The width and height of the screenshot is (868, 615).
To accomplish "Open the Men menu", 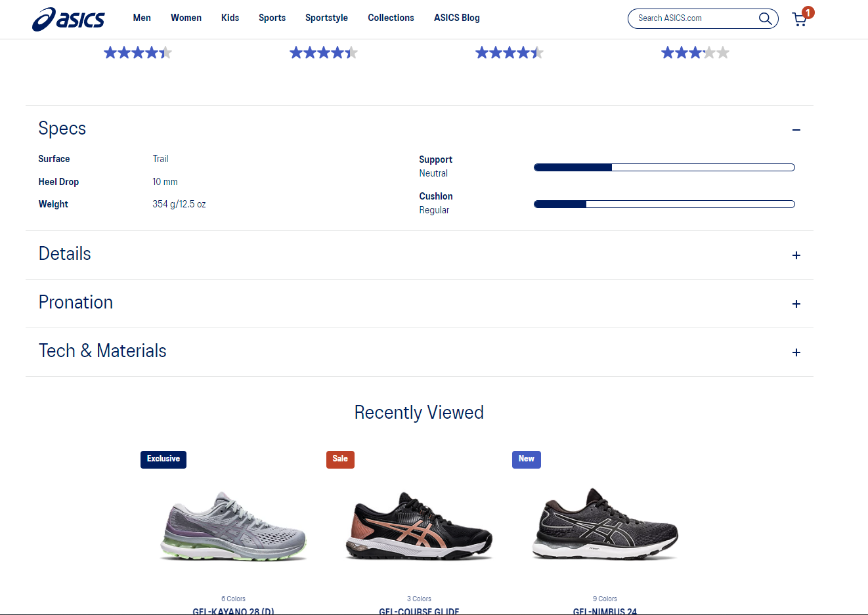I will click(x=142, y=18).
